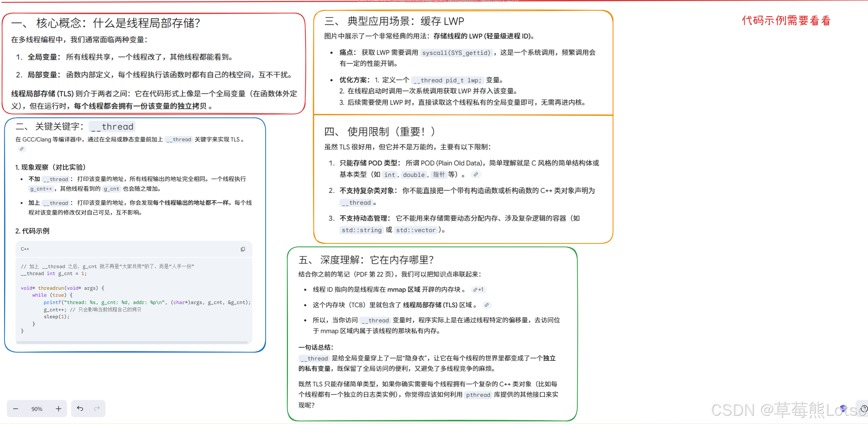The image size is (868, 424).
Task: Click the std::vector inline code tag
Action: pyautogui.click(x=415, y=230)
